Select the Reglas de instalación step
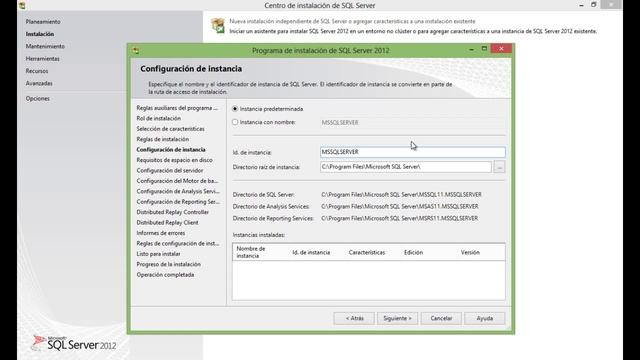Viewport: 640px width, 360px height. tap(162, 139)
